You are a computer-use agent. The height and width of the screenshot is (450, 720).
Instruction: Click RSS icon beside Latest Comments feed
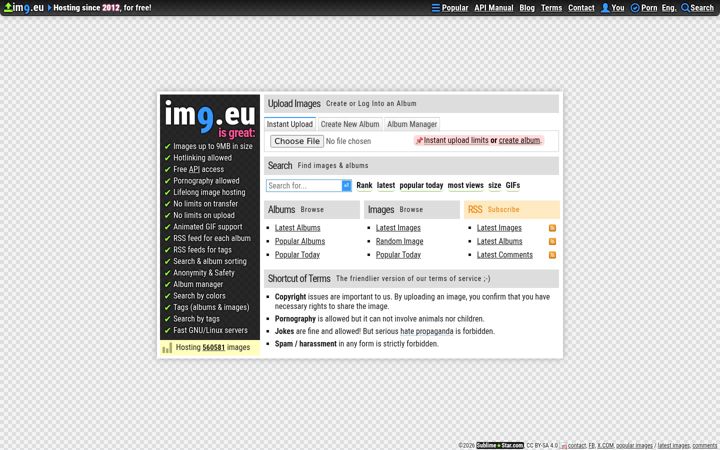coord(552,255)
